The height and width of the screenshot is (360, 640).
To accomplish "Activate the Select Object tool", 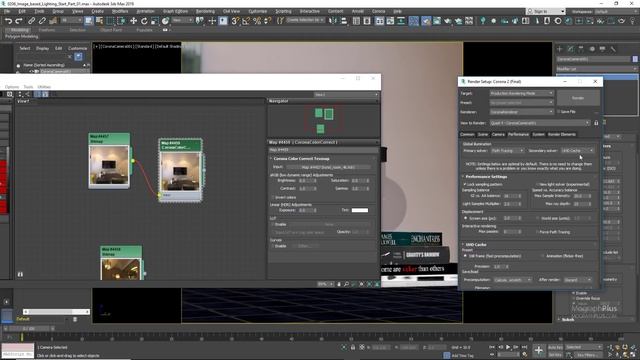I will click(89, 21).
